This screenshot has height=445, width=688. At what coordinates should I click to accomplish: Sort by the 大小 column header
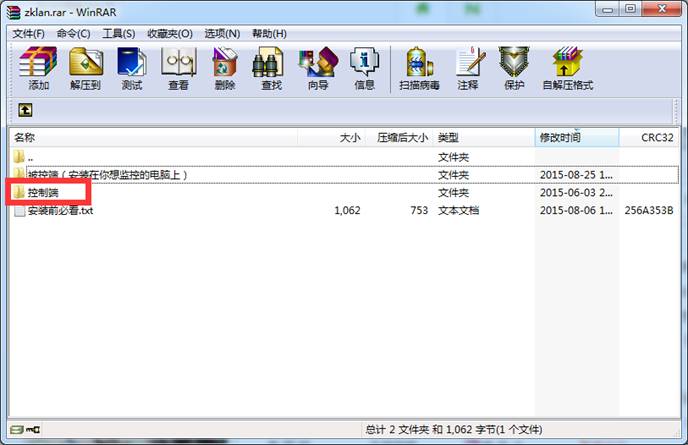pyautogui.click(x=331, y=138)
